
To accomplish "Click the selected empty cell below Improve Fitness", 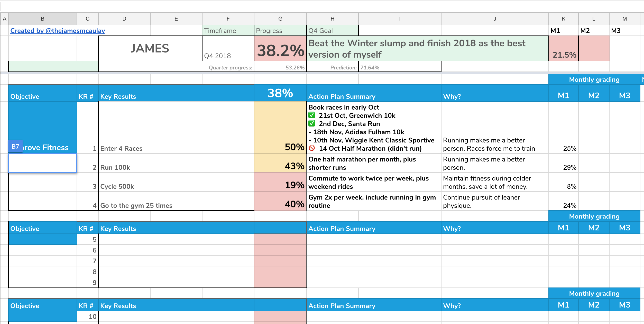I will (x=43, y=163).
